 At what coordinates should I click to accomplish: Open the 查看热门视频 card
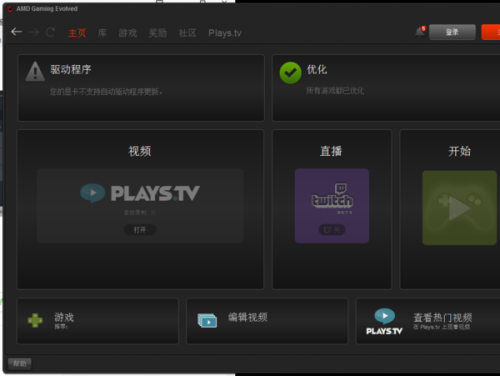coord(428,321)
